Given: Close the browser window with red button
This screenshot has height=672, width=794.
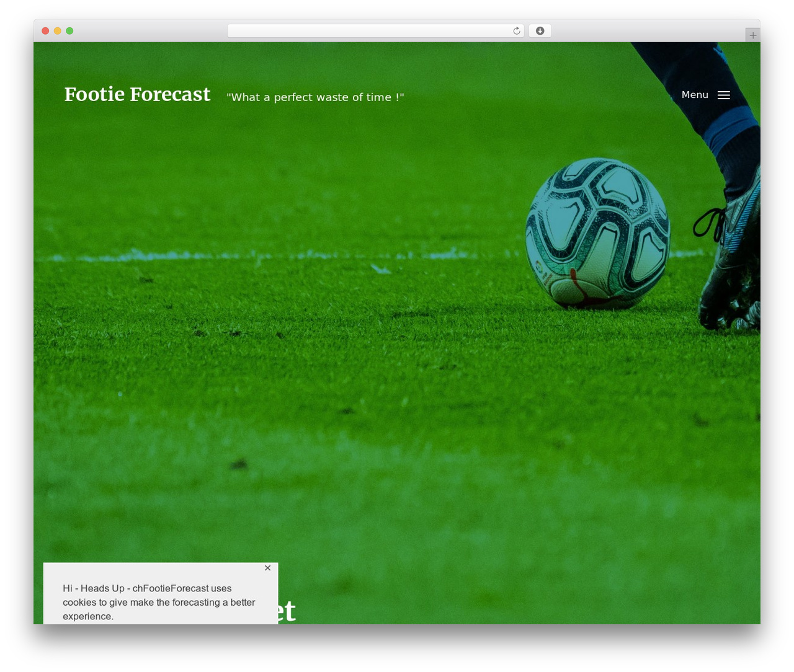Looking at the screenshot, I should pyautogui.click(x=45, y=31).
